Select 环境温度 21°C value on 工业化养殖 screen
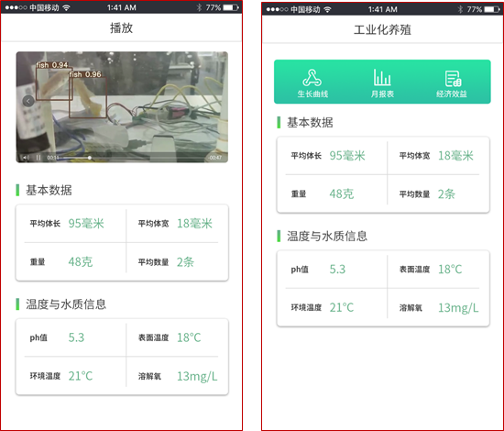The image size is (504, 431). 342,307
